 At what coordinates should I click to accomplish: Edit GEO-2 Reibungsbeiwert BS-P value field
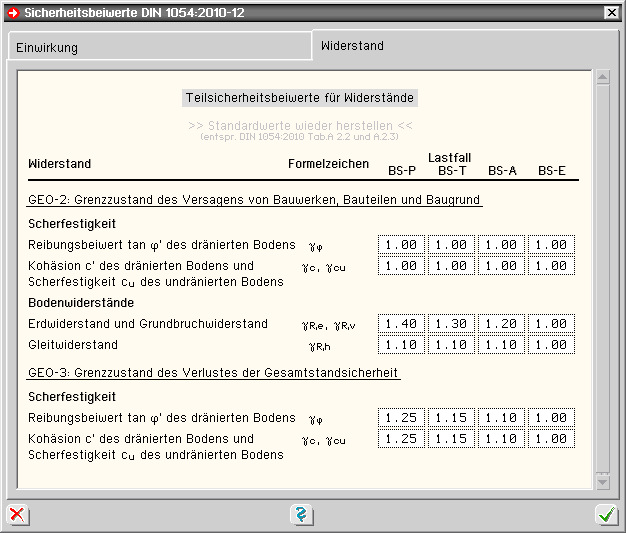402,245
